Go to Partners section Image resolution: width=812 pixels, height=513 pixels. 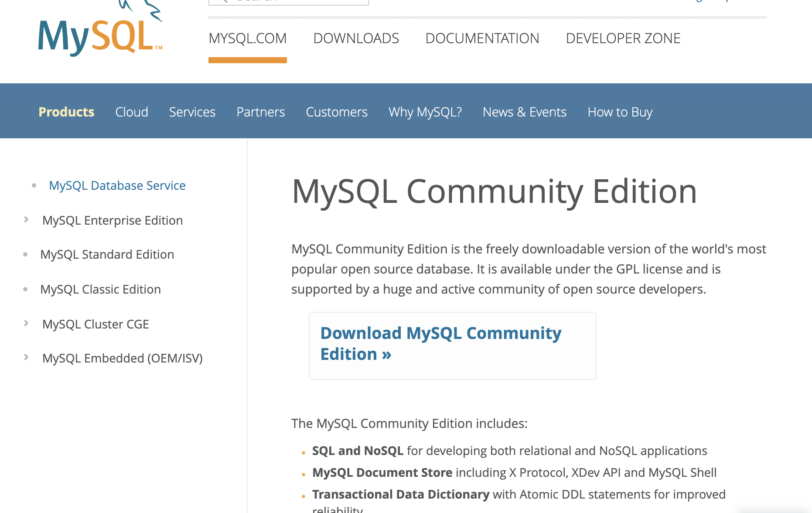(261, 112)
